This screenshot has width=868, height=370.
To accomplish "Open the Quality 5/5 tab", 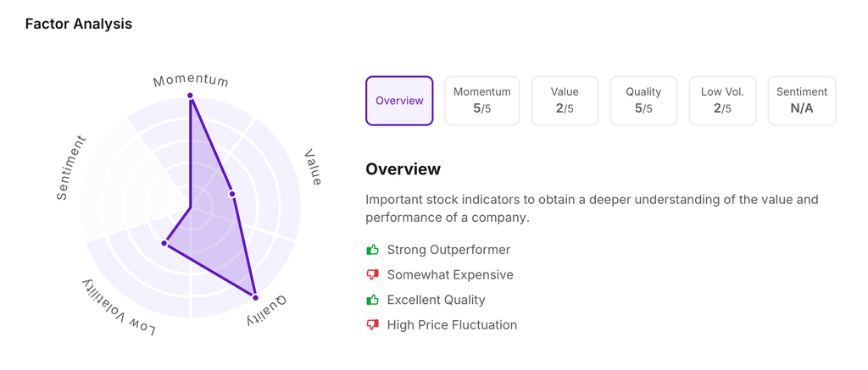I will pos(643,101).
